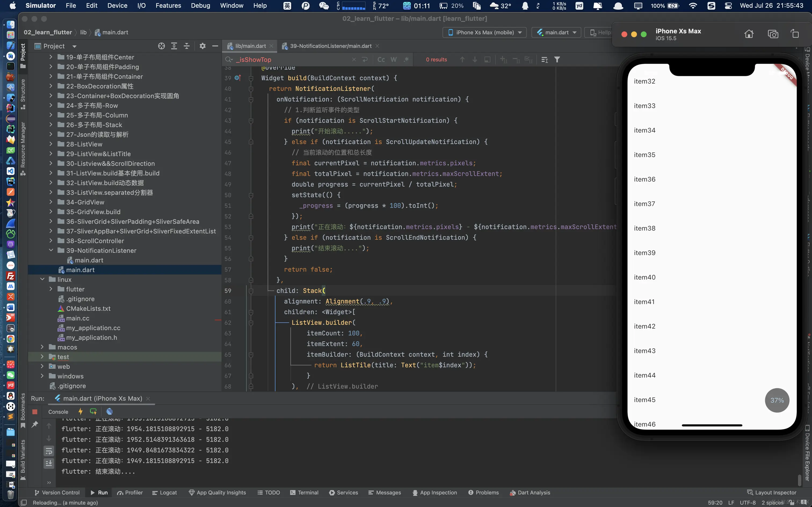Click the pin icon in Run panel
Image resolution: width=812 pixels, height=507 pixels.
pyautogui.click(x=35, y=425)
